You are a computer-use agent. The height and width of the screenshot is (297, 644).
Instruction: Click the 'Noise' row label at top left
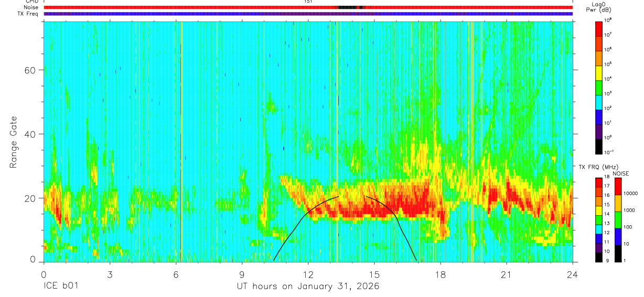pos(30,7)
